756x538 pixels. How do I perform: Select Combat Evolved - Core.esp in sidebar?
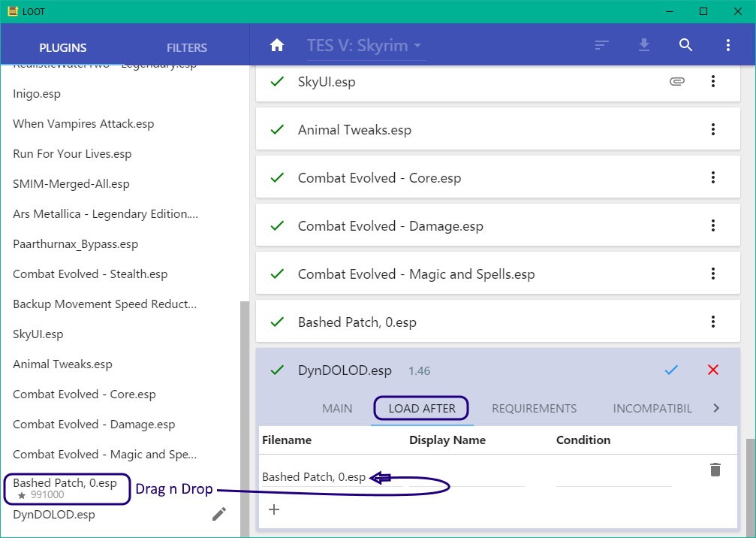pyautogui.click(x=84, y=394)
